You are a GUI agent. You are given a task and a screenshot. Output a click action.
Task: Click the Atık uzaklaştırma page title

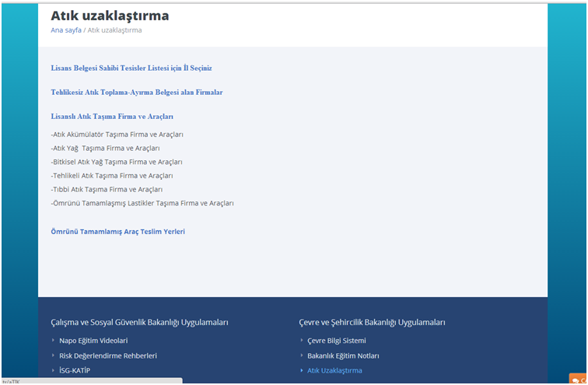coord(110,16)
